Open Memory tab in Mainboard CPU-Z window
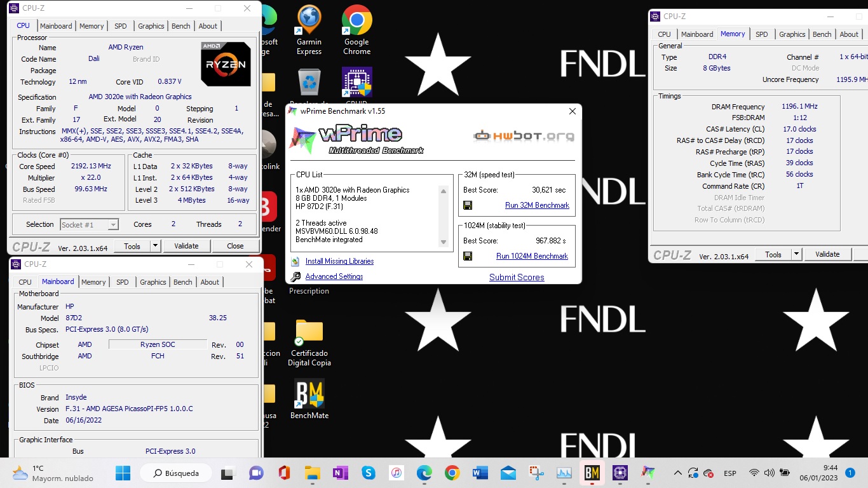This screenshot has width=868, height=488. (x=93, y=282)
